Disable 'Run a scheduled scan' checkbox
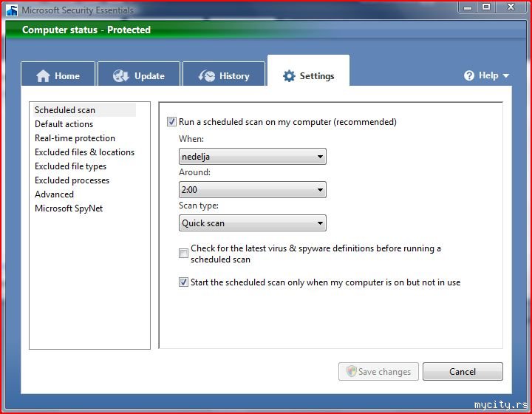532x414 pixels. 171,121
